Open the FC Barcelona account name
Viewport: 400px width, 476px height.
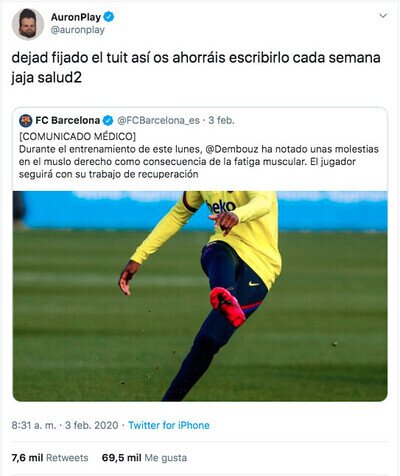click(x=68, y=120)
